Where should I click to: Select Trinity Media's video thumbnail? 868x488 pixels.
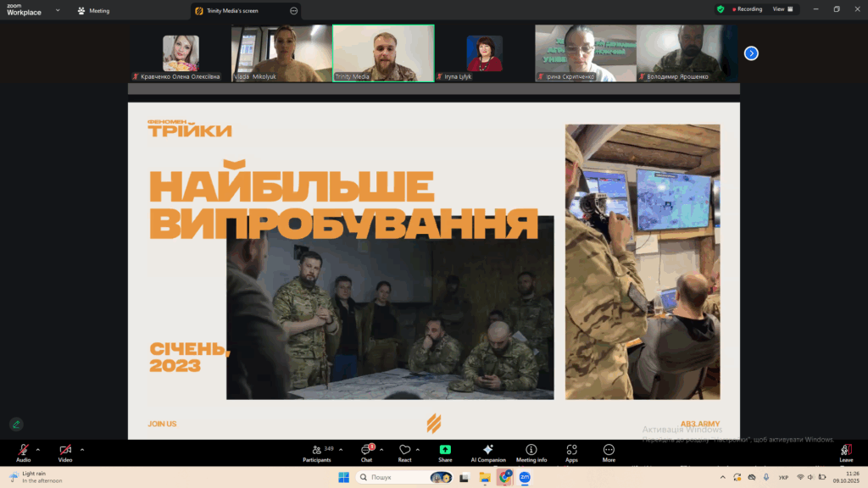pyautogui.click(x=383, y=53)
